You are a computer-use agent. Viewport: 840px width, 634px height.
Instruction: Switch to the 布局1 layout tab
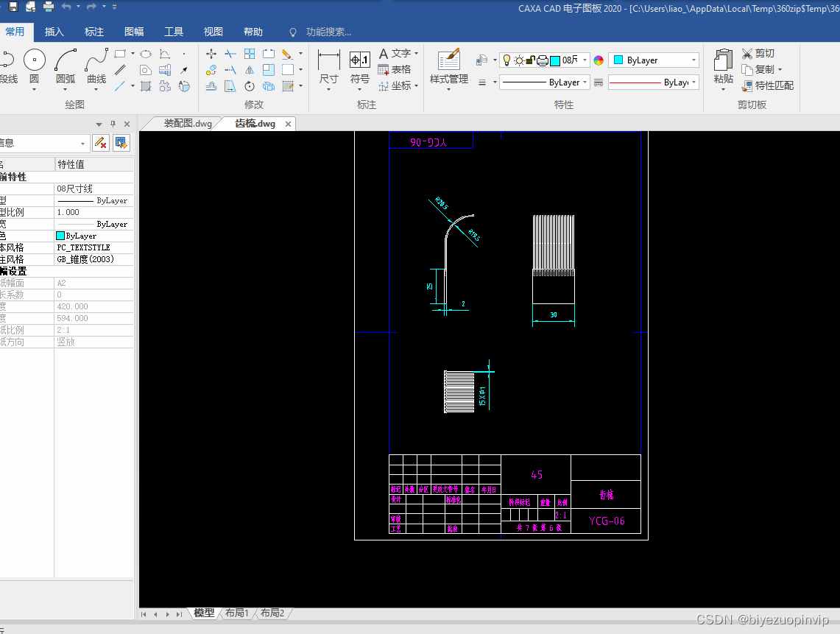[x=237, y=613]
